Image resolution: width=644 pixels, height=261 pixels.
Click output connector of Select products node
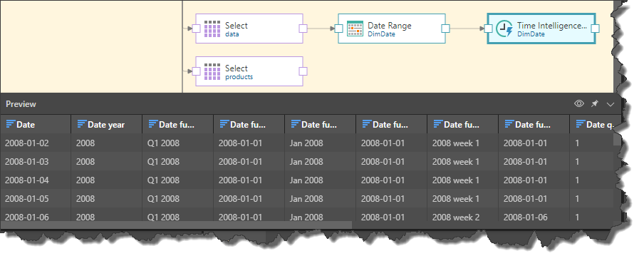coord(303,71)
